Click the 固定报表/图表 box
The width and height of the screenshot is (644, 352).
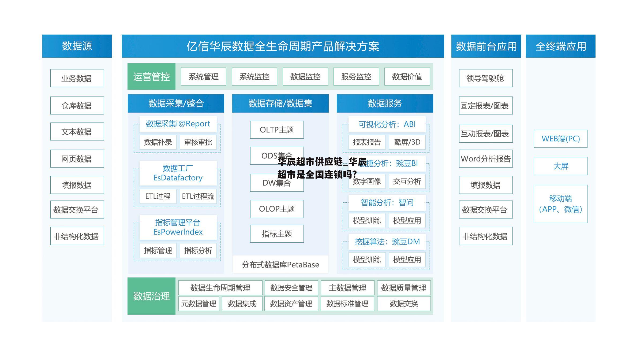486,105
